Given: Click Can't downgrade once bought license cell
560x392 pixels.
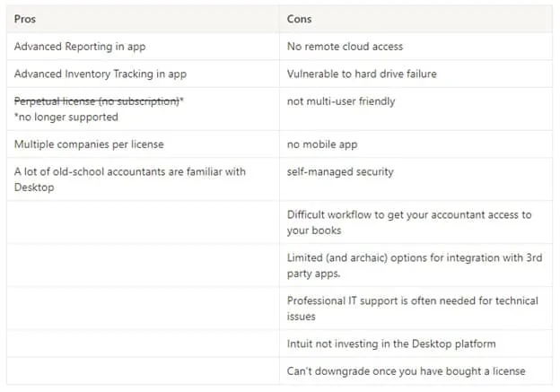Looking at the screenshot, I should pyautogui.click(x=416, y=371).
